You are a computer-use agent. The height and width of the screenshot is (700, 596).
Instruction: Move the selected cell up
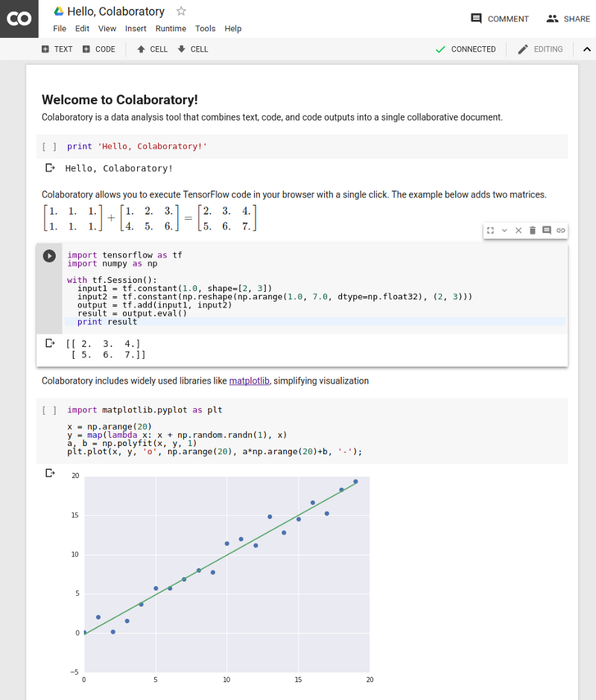click(152, 49)
